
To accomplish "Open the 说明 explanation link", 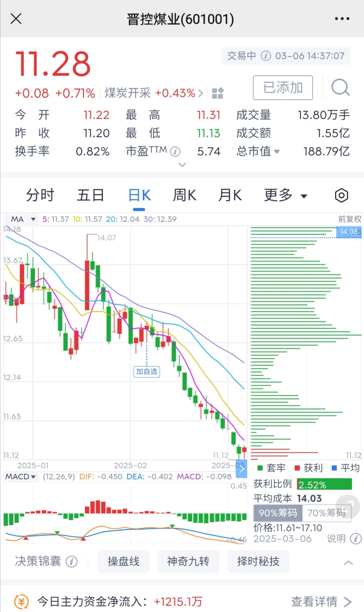I will pos(336,538).
